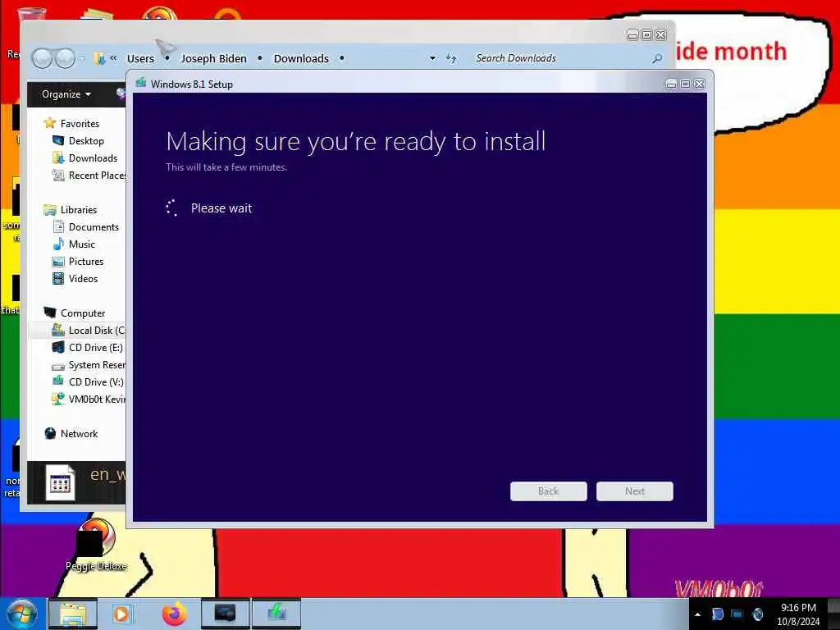Click the Windows 8.1 Setup title icon
Image resolution: width=840 pixels, height=630 pixels.
click(141, 83)
